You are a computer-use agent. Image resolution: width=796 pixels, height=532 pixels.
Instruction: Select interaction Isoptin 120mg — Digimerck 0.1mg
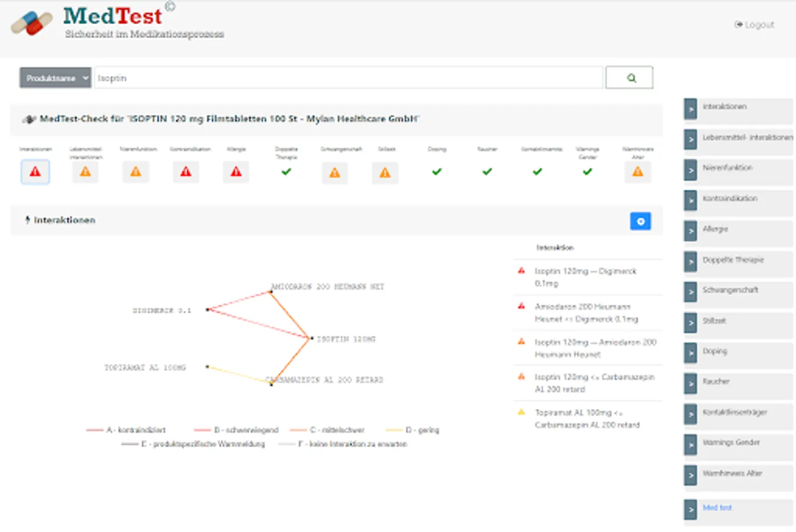coord(587,277)
